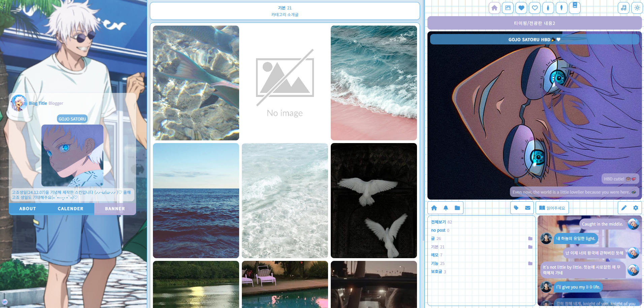Click the GOJO SATORU name badge
This screenshot has width=644, height=308.
click(72, 119)
